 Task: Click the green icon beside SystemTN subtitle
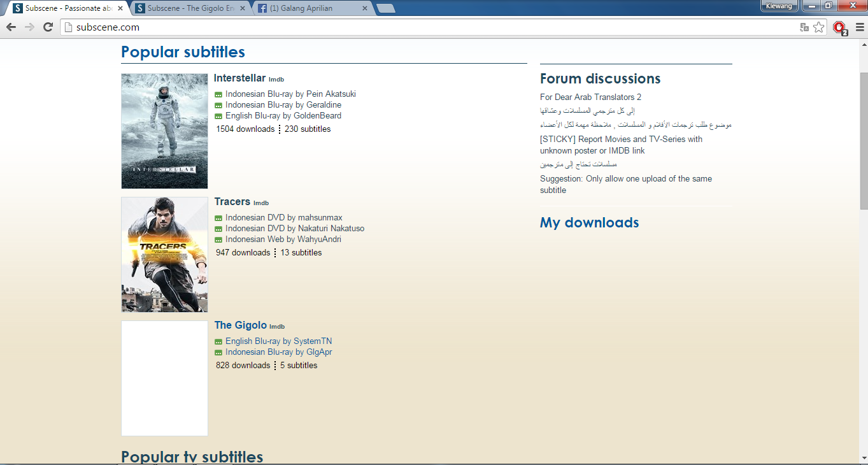218,341
